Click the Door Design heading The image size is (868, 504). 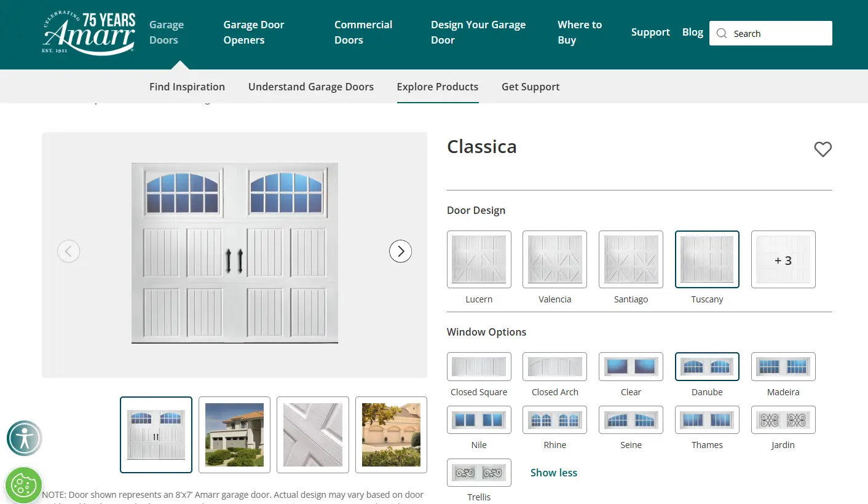click(x=476, y=210)
